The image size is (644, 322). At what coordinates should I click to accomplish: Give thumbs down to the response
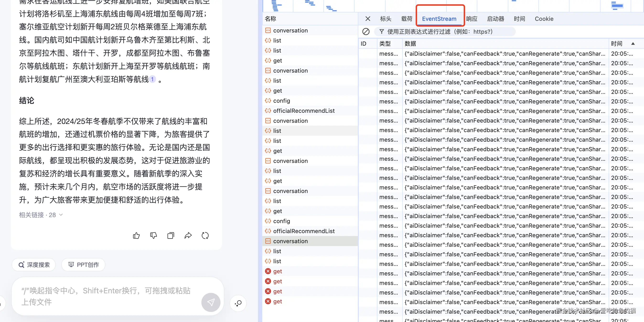pos(153,235)
